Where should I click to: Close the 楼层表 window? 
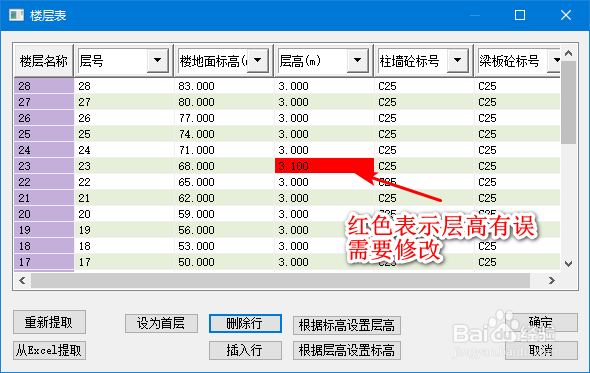click(x=566, y=15)
